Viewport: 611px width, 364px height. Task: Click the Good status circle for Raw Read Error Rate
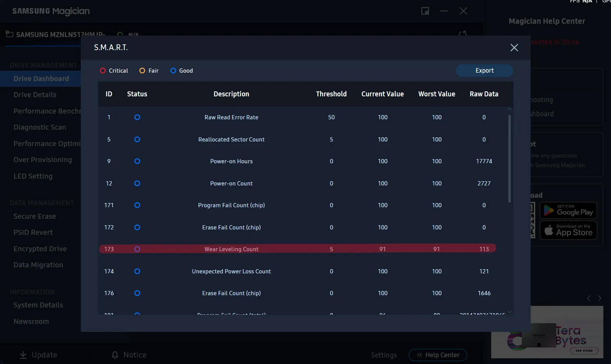click(137, 117)
